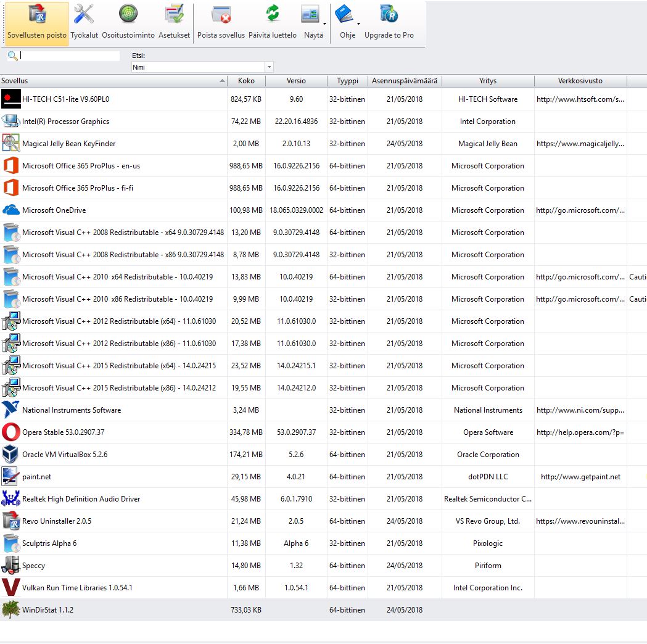Select Opera Stable icon
This screenshot has width=647, height=644.
click(10, 432)
